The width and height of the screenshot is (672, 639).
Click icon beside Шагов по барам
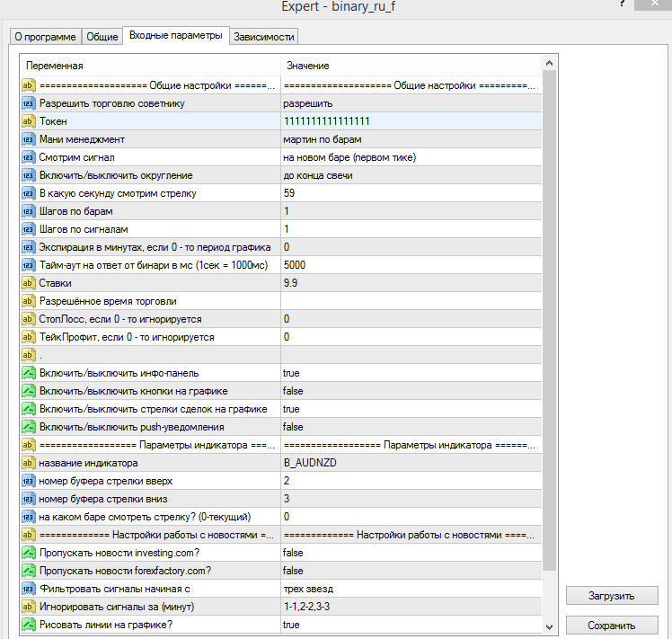tap(28, 211)
